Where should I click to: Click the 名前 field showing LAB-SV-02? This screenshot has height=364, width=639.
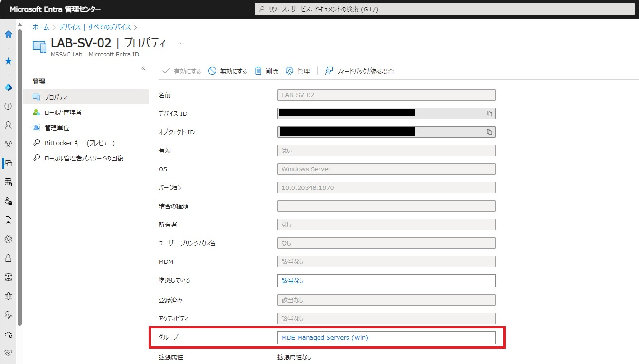click(386, 95)
